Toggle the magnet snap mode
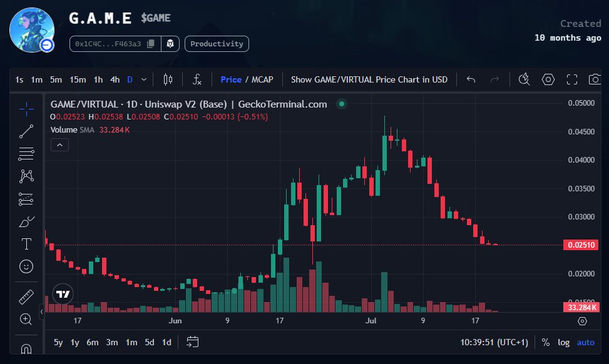This screenshot has width=609, height=364. 26,349
